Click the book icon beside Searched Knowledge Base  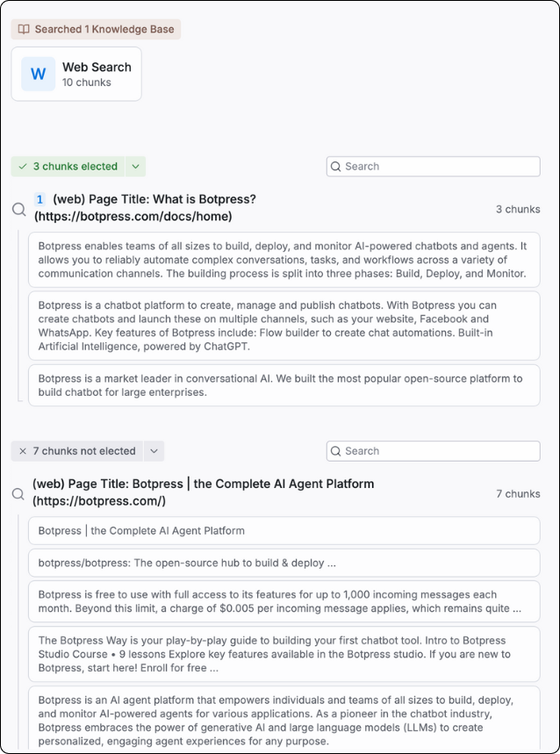pyautogui.click(x=23, y=29)
